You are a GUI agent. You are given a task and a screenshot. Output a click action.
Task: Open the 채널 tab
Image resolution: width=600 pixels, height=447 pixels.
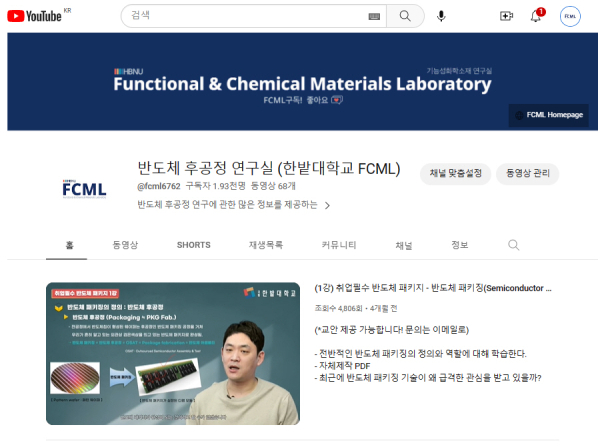point(404,245)
